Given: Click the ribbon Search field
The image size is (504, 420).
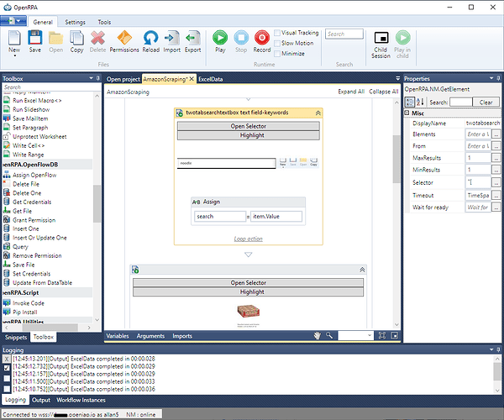Looking at the screenshot, I should pyautogui.click(x=344, y=34).
